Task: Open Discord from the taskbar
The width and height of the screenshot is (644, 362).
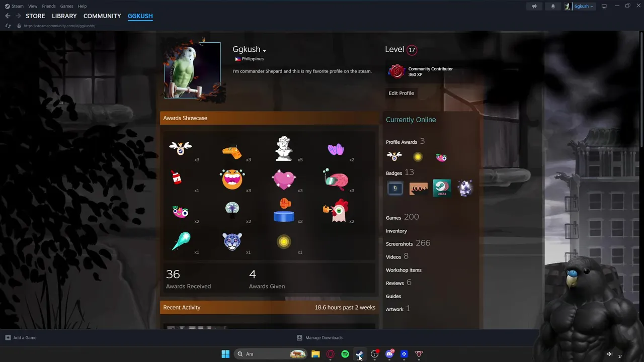Action: click(x=389, y=354)
